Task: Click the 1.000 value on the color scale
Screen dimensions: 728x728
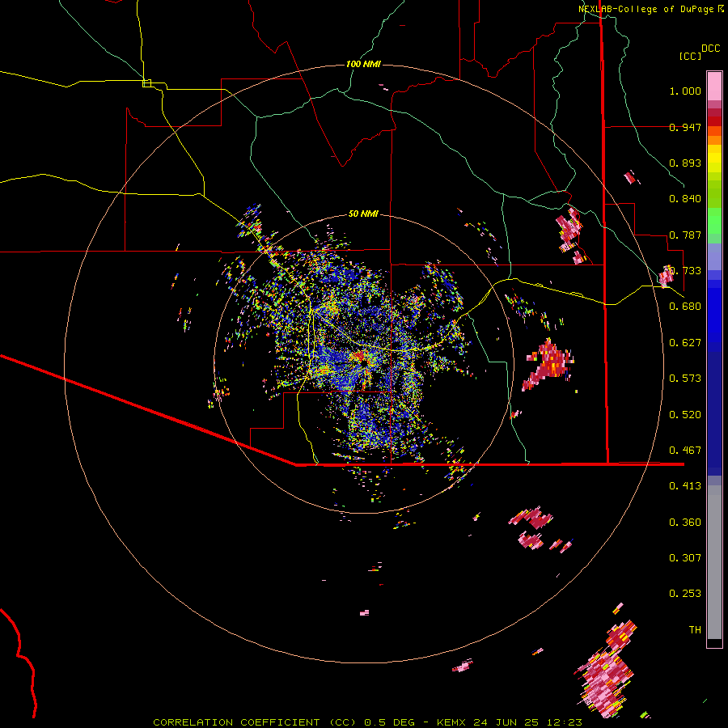Action: click(685, 91)
